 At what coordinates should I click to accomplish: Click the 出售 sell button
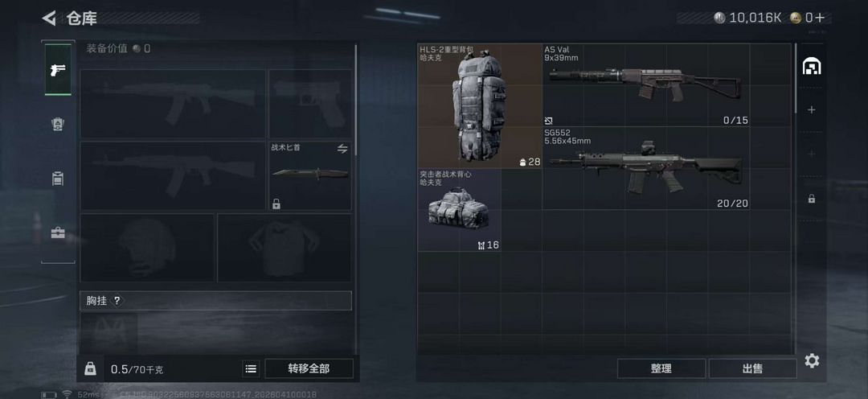pos(752,368)
